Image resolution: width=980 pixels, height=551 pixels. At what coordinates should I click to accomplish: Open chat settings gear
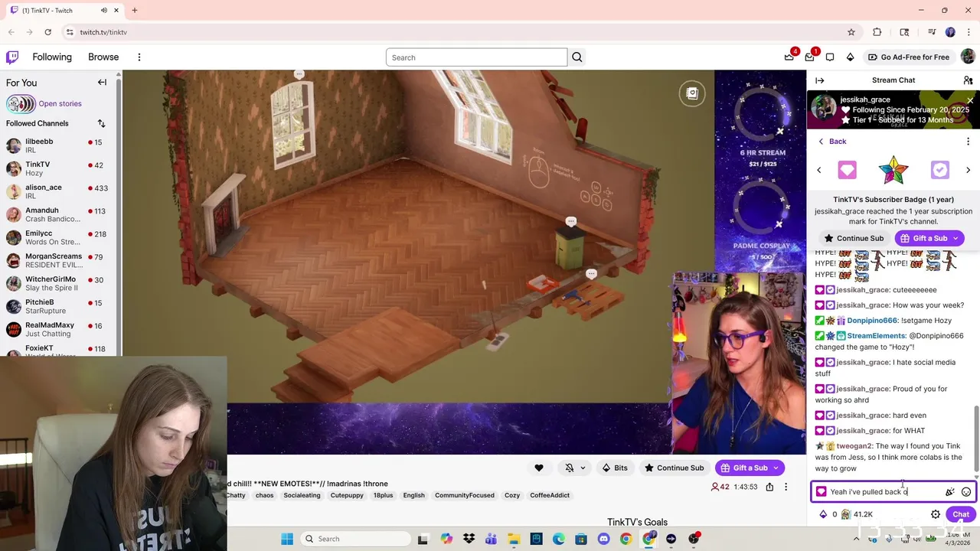(936, 514)
